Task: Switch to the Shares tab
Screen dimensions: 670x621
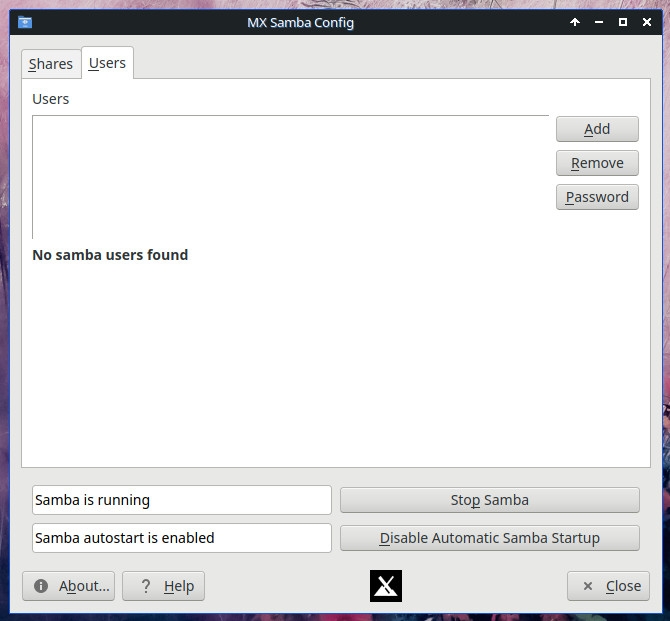Action: [51, 64]
